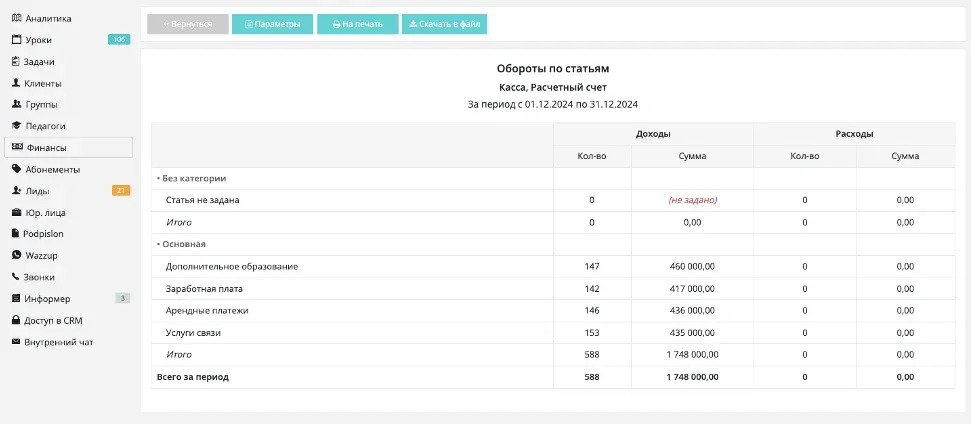
Task: Click the Педагоги graduation cap icon
Action: [17, 126]
